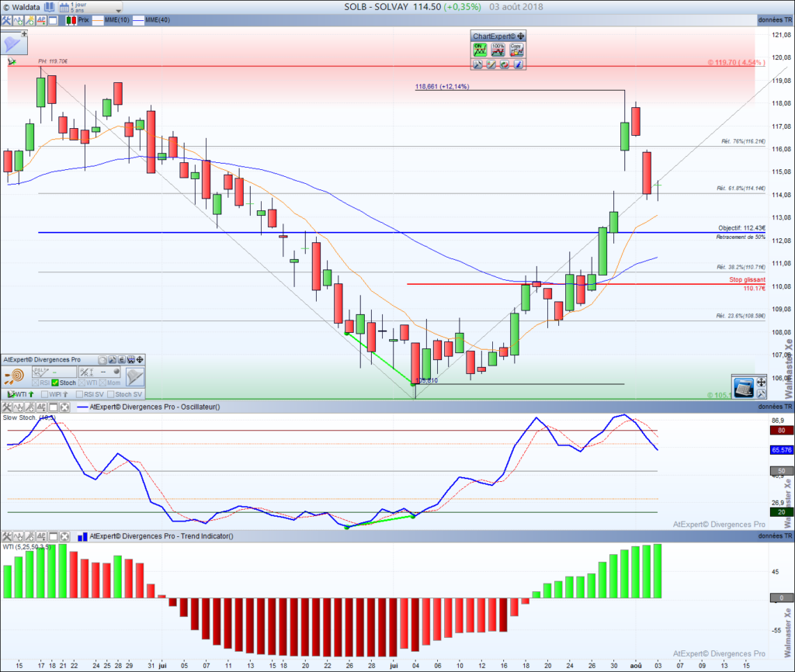Refresh ChartExpert with green-red arrows icon
Viewport: 795px width, 672px height.
pos(504,64)
